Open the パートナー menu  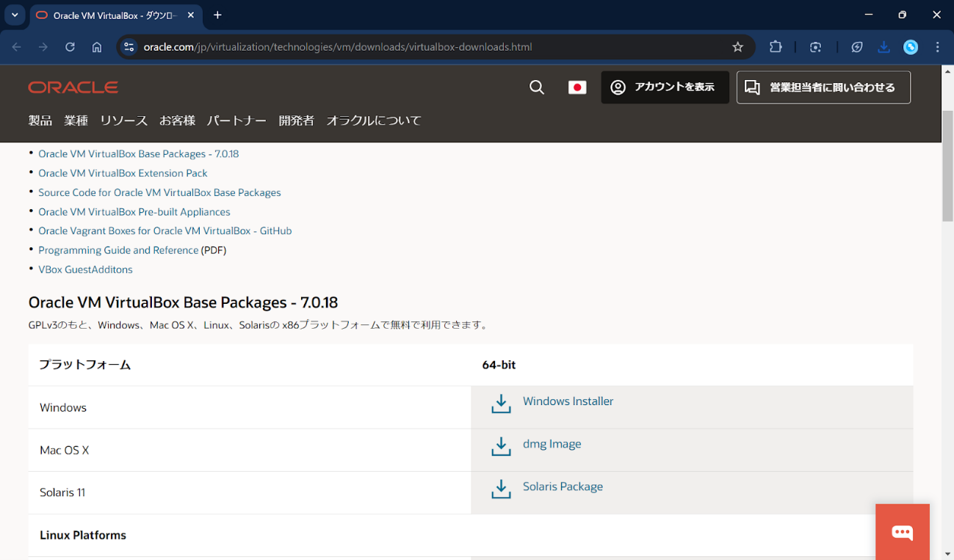[x=236, y=120]
